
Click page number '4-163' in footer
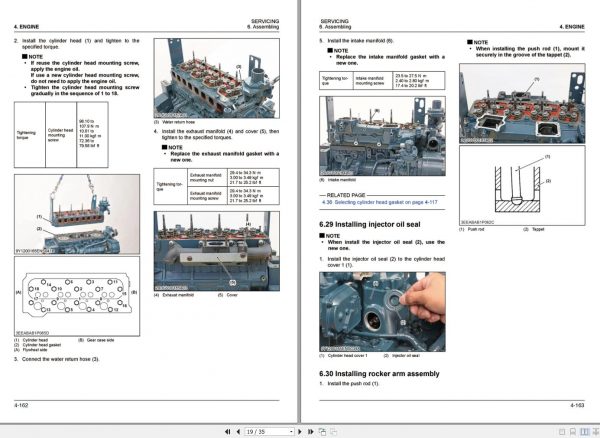coord(577,405)
